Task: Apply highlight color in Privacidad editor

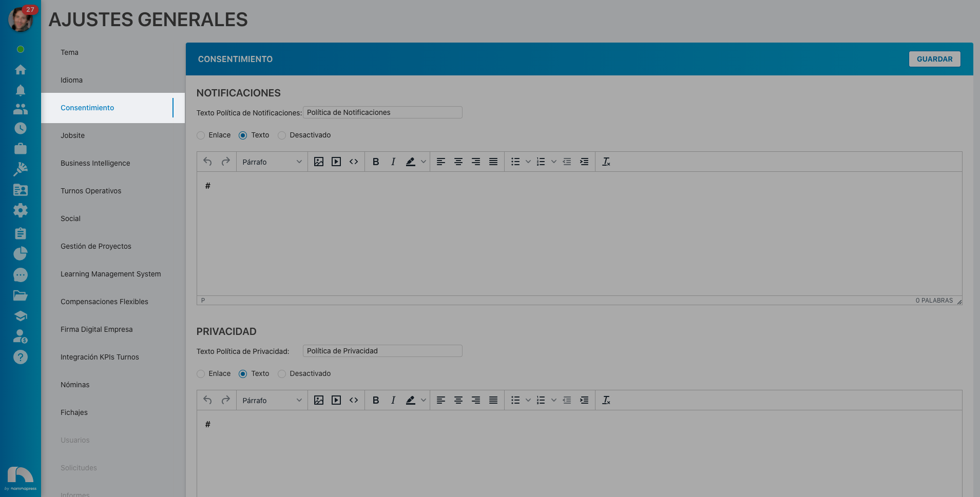Action: point(410,400)
